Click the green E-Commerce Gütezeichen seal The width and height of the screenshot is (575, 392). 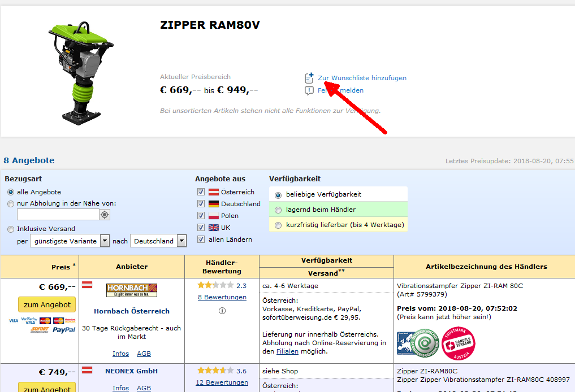pos(424,343)
